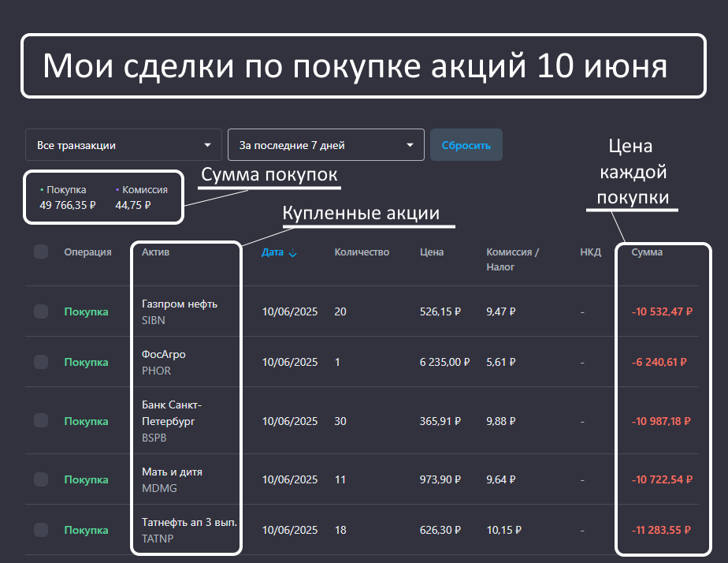Sort by the "Дата" column header
728x563 pixels.
[x=273, y=252]
